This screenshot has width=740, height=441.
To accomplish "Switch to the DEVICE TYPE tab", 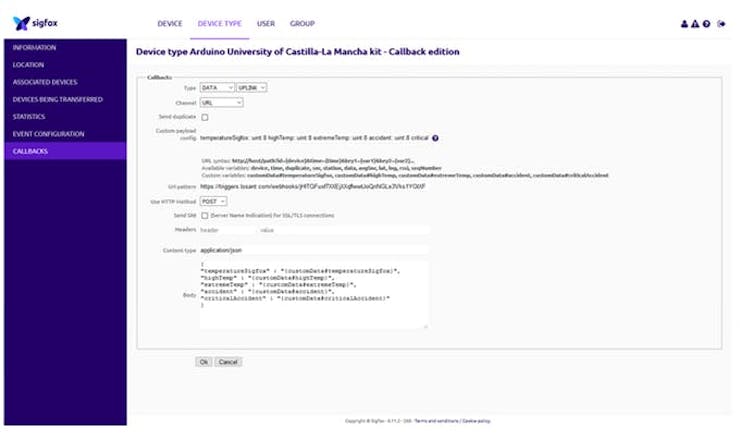I will 219,24.
